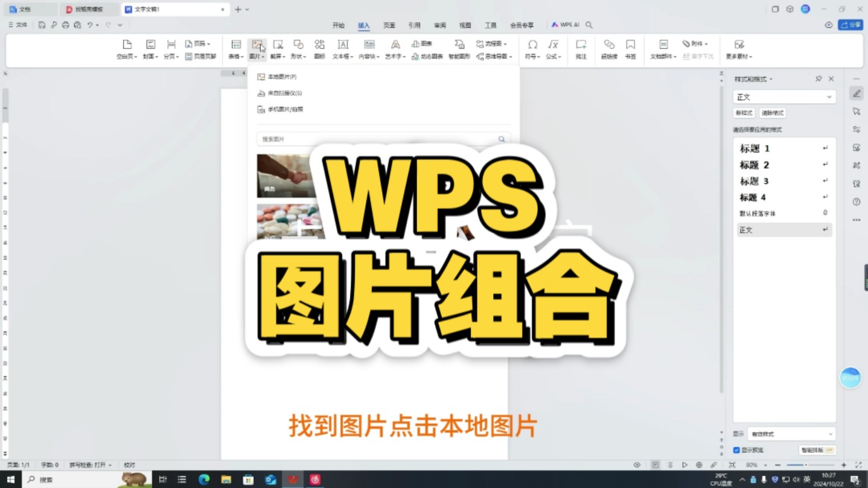Click the 搜索图片 search field
Viewport: 868px width, 488px height.
(x=362, y=139)
